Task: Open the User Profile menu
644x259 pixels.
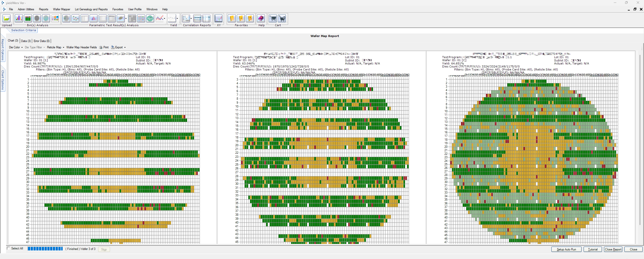Action: pyautogui.click(x=135, y=9)
